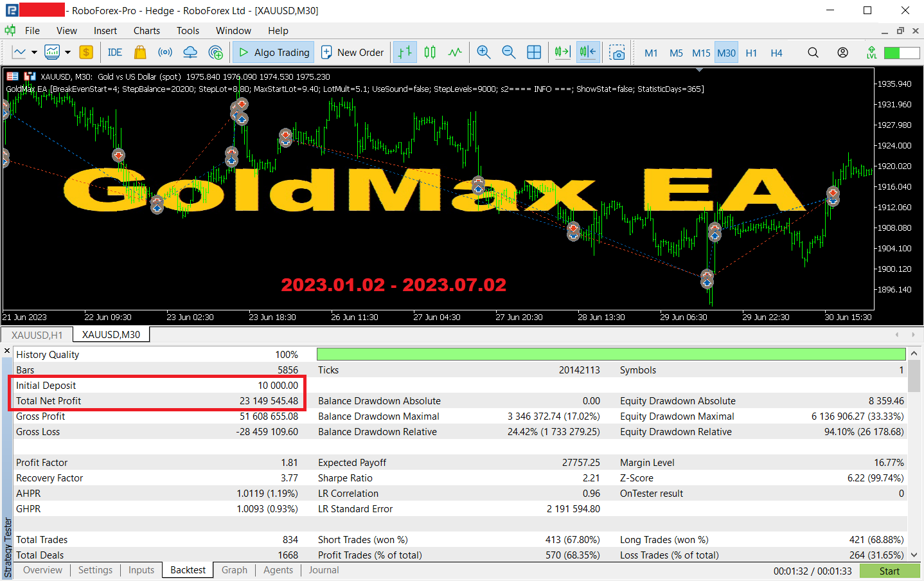Open the user account icon
Image resolution: width=924 pixels, height=581 pixels.
(x=842, y=53)
